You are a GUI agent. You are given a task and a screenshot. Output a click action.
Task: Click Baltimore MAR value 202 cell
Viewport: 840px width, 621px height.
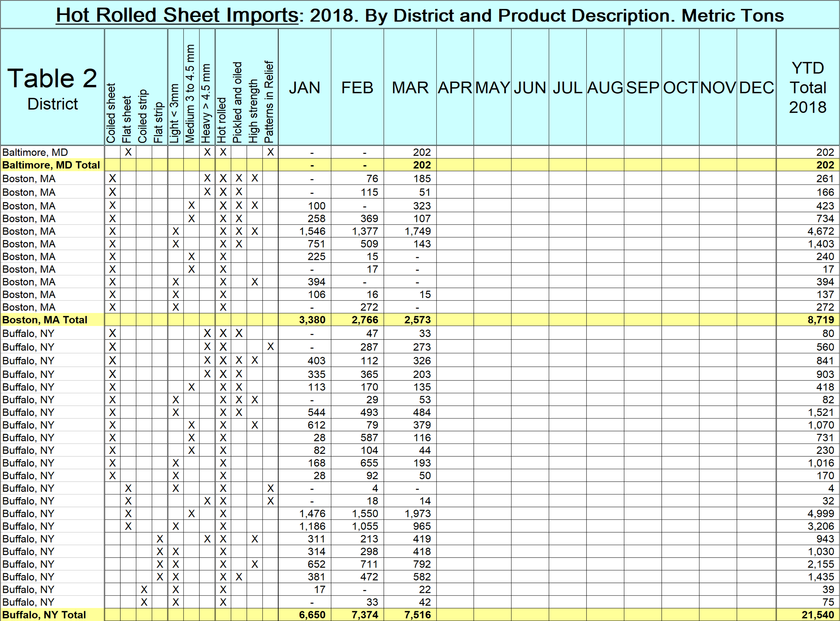pyautogui.click(x=422, y=152)
